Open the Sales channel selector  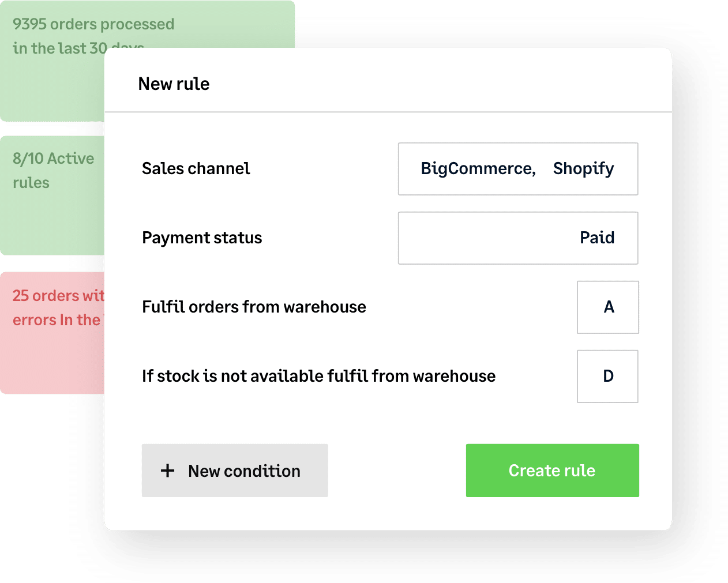[518, 168]
